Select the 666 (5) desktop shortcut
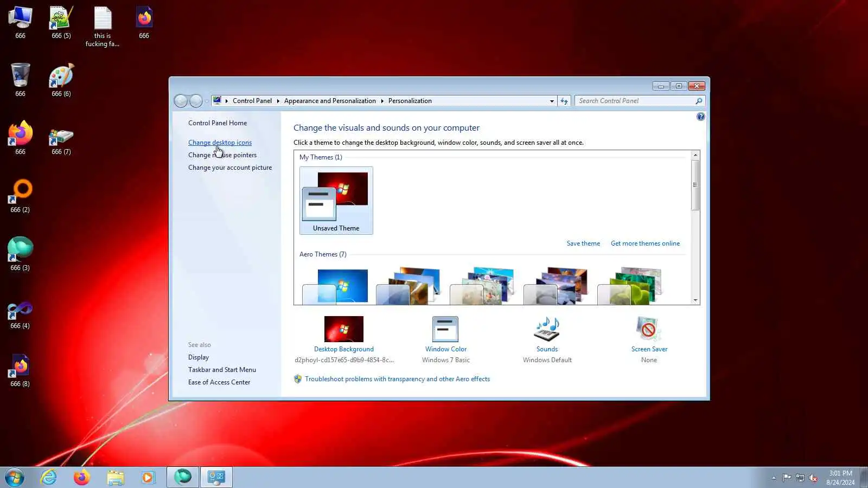 (61, 23)
